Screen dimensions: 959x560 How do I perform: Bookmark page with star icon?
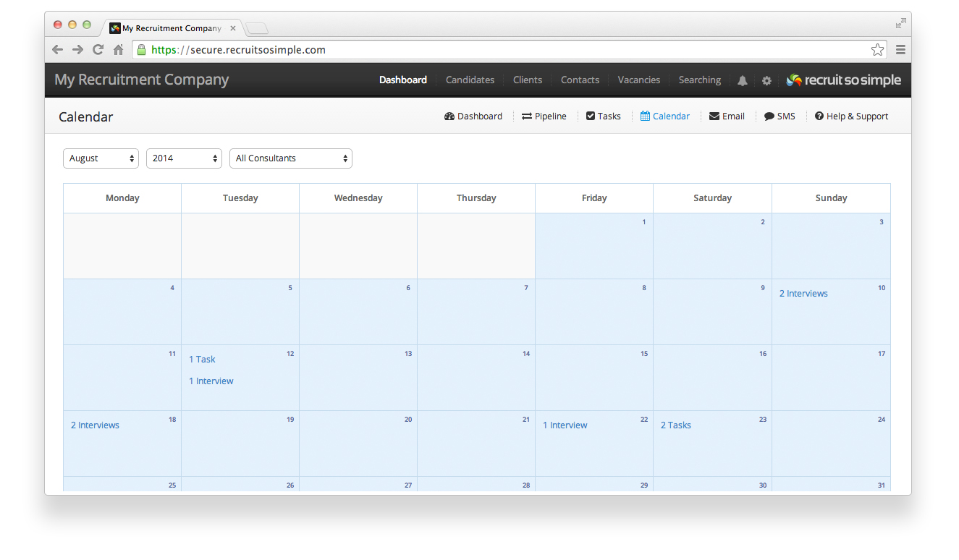point(877,50)
